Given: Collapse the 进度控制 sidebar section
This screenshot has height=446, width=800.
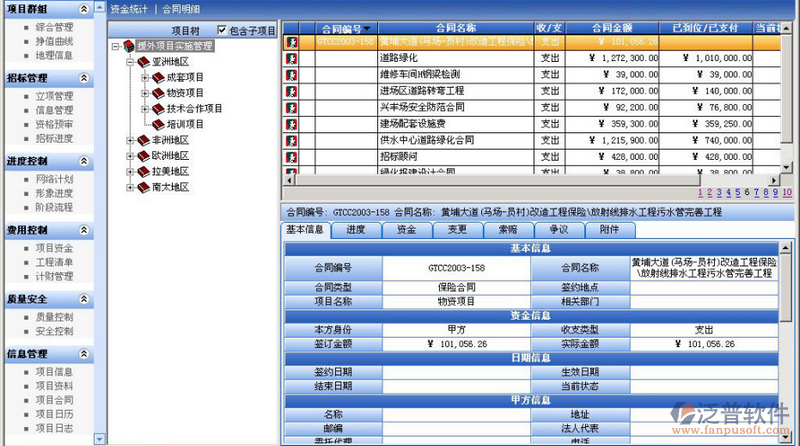Looking at the screenshot, I should click(x=84, y=161).
